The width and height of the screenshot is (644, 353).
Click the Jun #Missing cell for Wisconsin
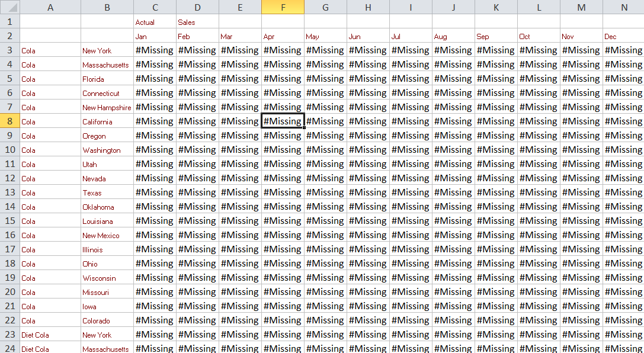click(369, 277)
